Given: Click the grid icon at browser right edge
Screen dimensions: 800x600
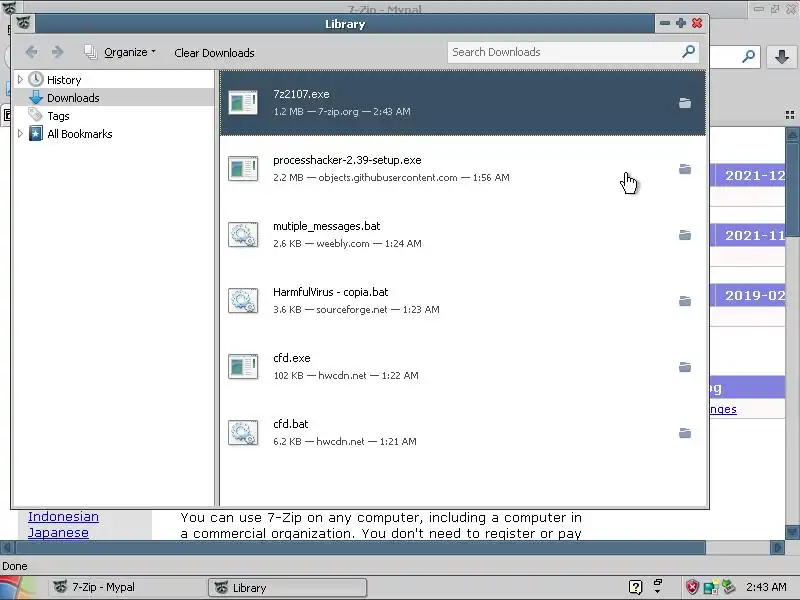Looking at the screenshot, I should coord(790,115).
